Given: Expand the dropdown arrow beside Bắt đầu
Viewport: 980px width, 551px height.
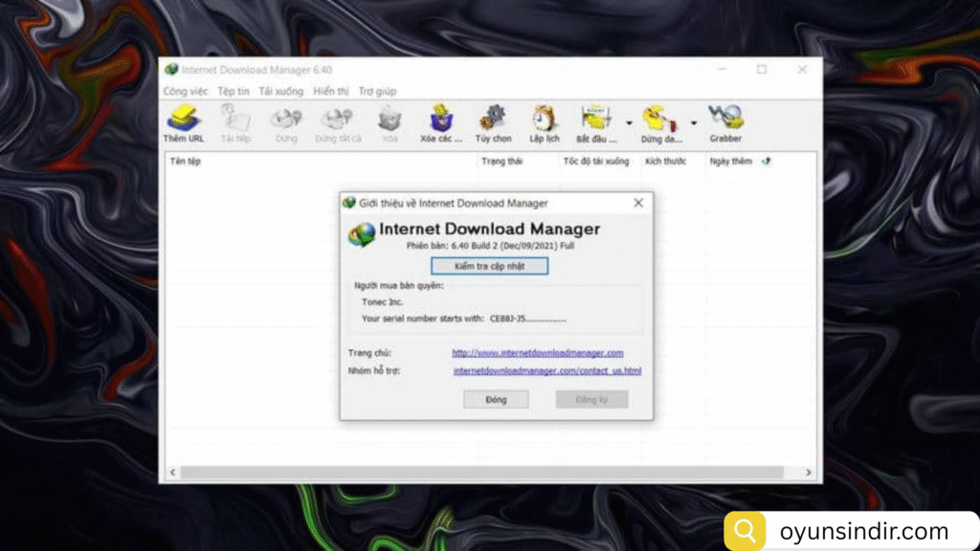Looking at the screenshot, I should coord(629,123).
